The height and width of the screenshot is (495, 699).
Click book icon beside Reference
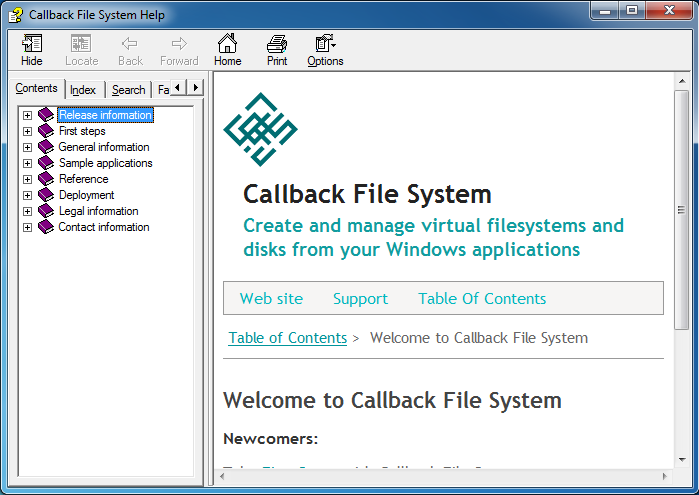46,179
